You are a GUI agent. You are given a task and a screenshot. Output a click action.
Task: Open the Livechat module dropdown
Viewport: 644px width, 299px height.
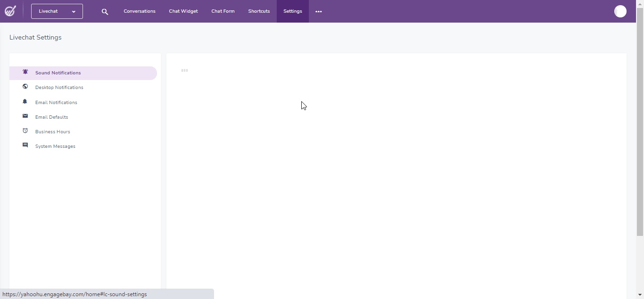coord(57,11)
